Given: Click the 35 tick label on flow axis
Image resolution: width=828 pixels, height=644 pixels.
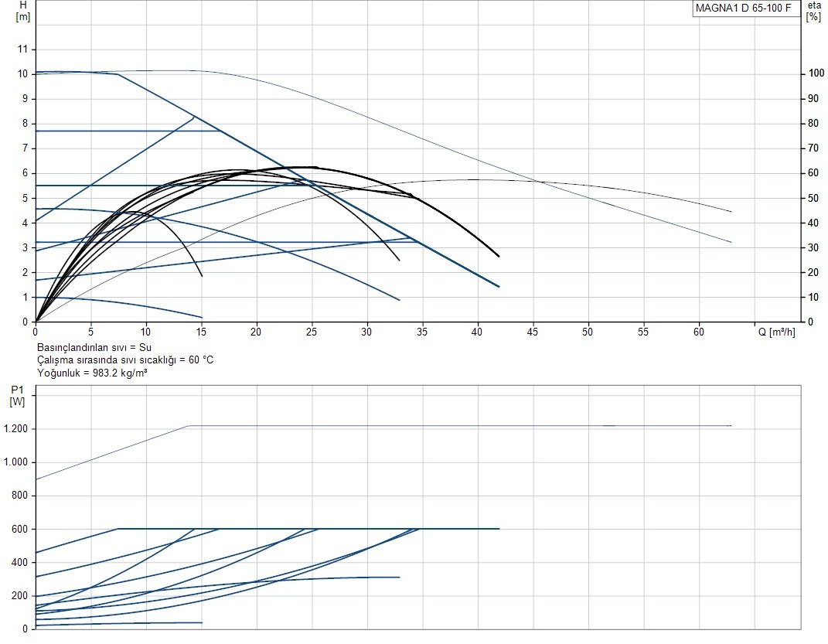Looking at the screenshot, I should point(422,332).
